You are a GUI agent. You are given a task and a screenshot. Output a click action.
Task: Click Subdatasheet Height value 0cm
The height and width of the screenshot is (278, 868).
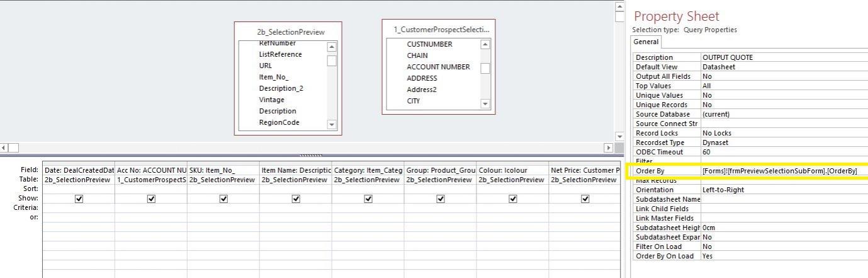click(784, 228)
